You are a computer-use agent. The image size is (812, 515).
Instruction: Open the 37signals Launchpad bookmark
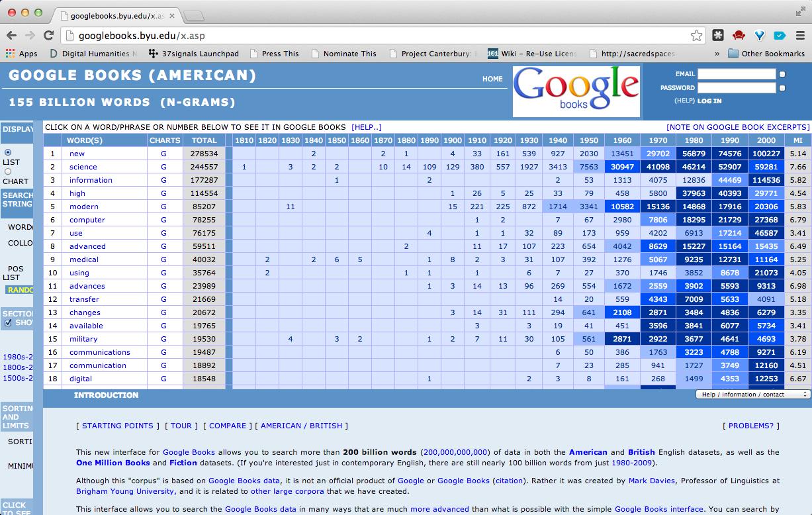tap(194, 54)
